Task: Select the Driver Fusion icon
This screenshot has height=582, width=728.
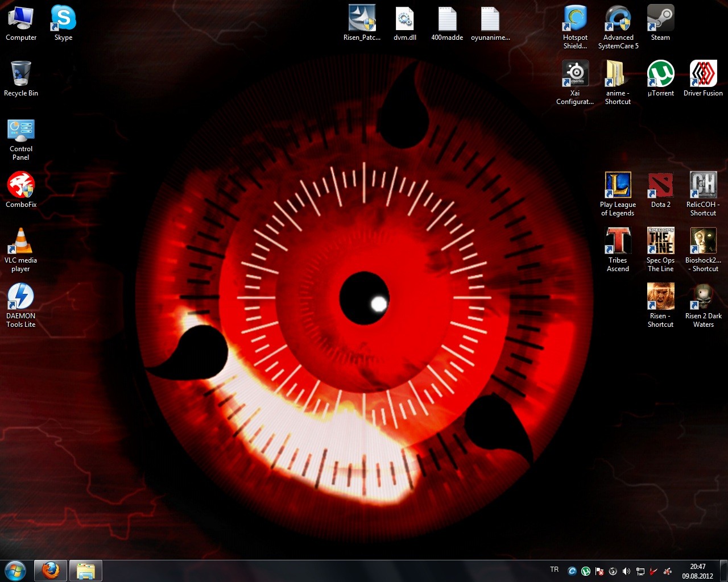Action: [x=704, y=79]
